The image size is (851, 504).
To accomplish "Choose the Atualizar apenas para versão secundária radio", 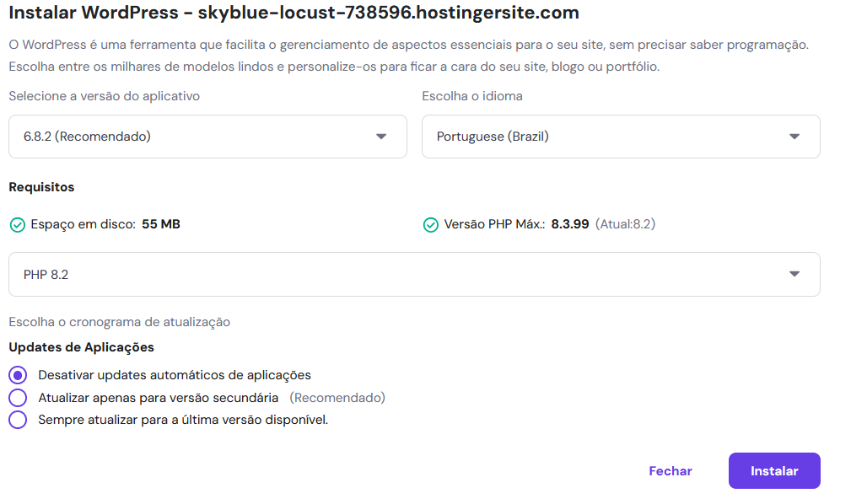I will (x=18, y=398).
